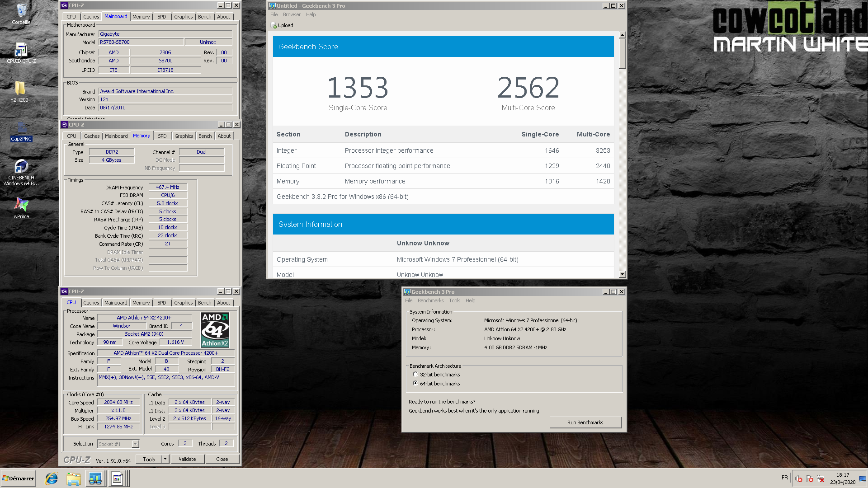Select 32-bit benchmarks radio button
This screenshot has height=488, width=868.
coord(415,375)
